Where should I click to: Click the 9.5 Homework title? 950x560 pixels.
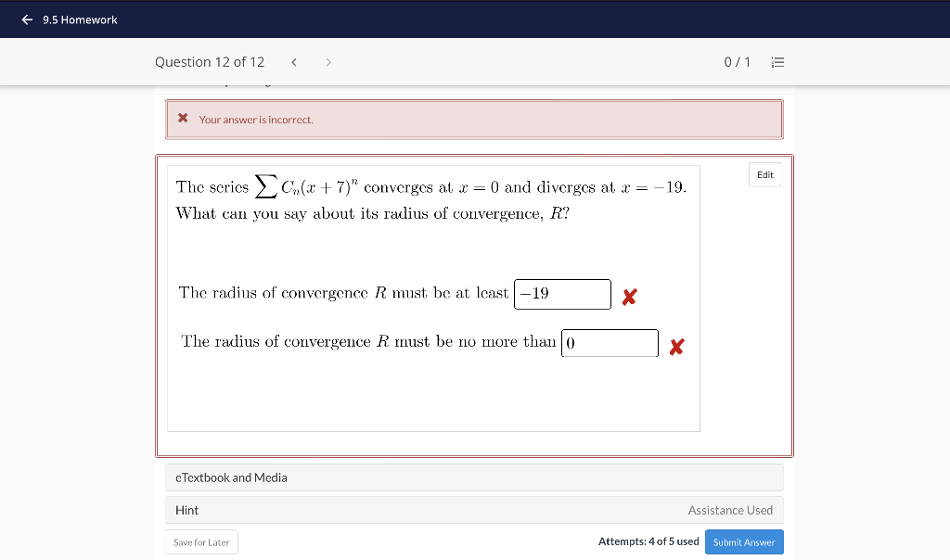click(x=80, y=19)
